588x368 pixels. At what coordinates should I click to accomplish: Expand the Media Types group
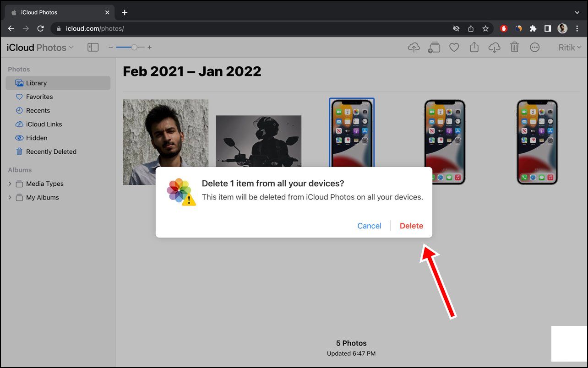coord(10,184)
